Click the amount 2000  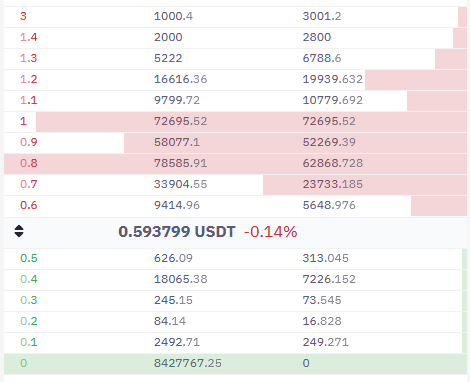(168, 37)
